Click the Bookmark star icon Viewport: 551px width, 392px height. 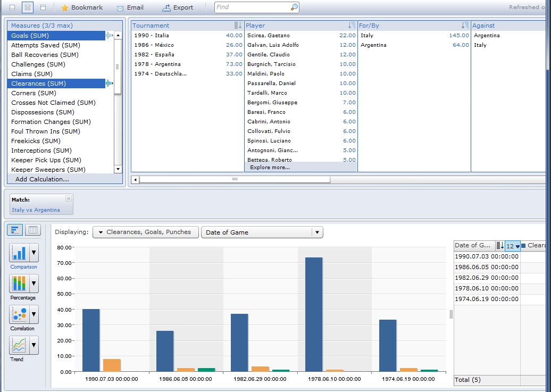pos(64,8)
